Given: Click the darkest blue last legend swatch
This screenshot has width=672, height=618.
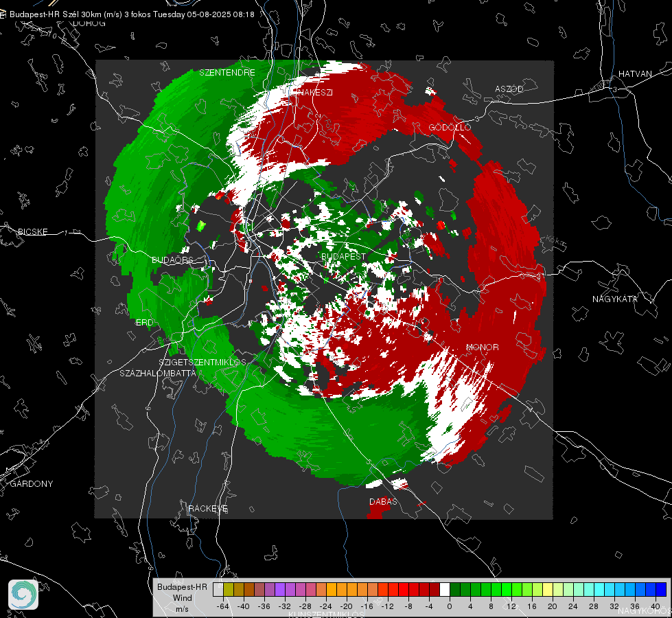Looking at the screenshot, I should pos(661,590).
